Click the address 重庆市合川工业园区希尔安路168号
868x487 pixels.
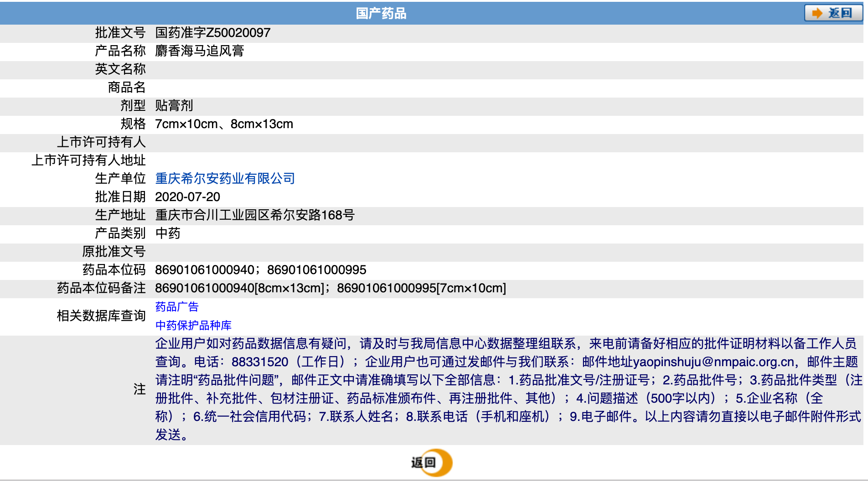pyautogui.click(x=255, y=215)
